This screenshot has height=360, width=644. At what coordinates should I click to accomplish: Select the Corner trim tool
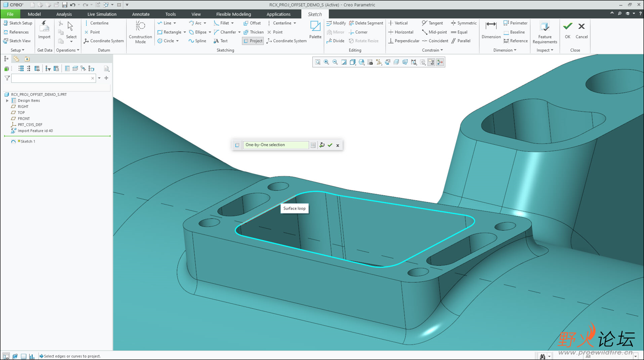358,32
